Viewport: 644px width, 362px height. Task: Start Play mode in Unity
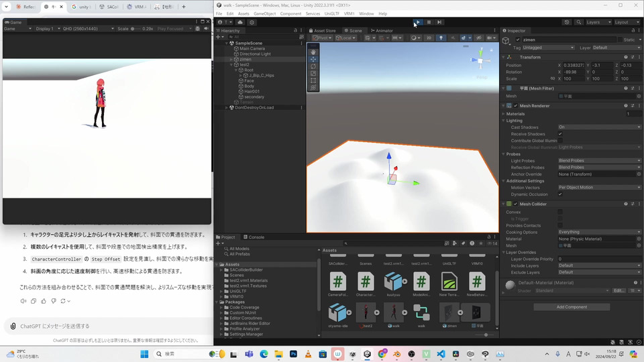(x=417, y=22)
